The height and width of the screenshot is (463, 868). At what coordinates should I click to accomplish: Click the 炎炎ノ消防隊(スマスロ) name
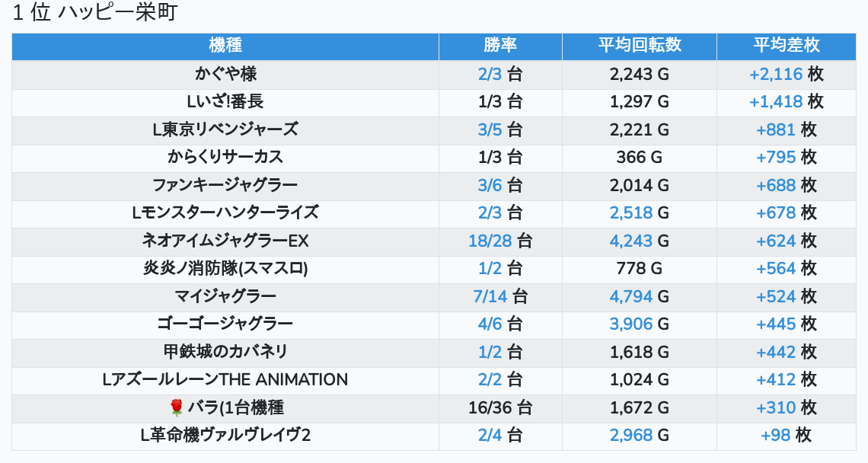pyautogui.click(x=225, y=268)
